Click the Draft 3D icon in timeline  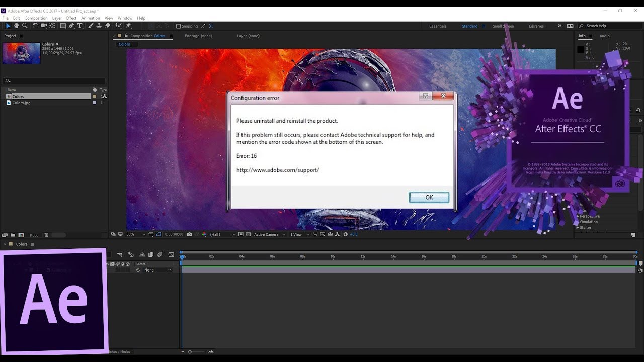[131, 255]
